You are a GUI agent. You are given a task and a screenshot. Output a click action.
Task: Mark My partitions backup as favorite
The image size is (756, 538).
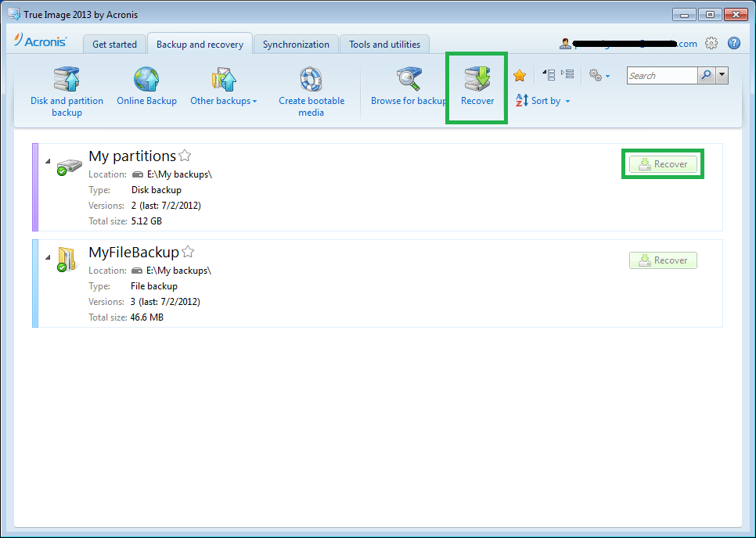click(185, 156)
